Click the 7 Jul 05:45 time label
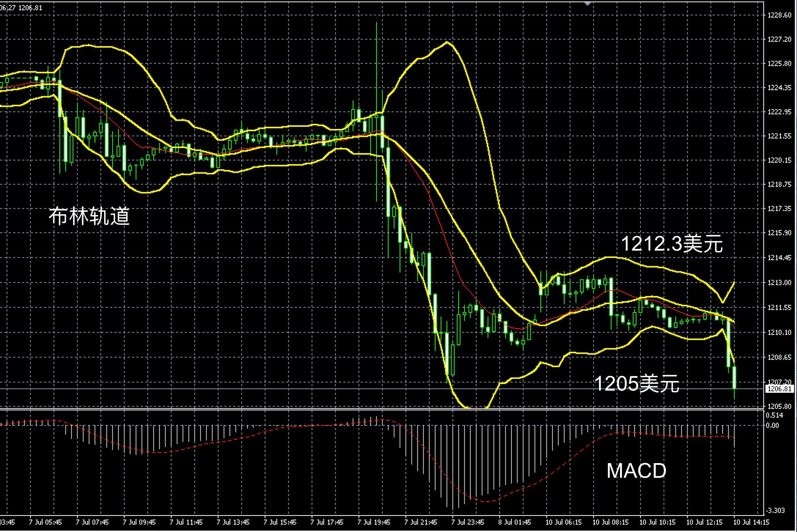The height and width of the screenshot is (532, 797). click(x=45, y=522)
